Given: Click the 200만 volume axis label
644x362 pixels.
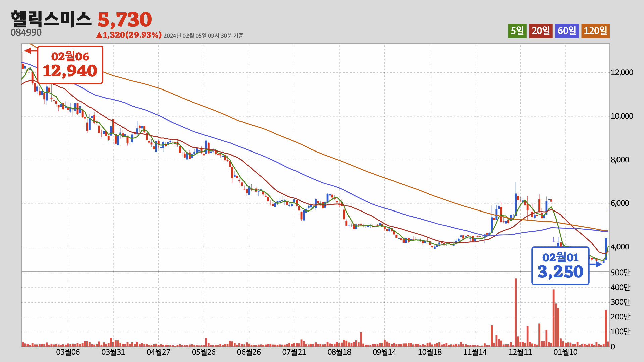Looking at the screenshot, I should pyautogui.click(x=621, y=317).
